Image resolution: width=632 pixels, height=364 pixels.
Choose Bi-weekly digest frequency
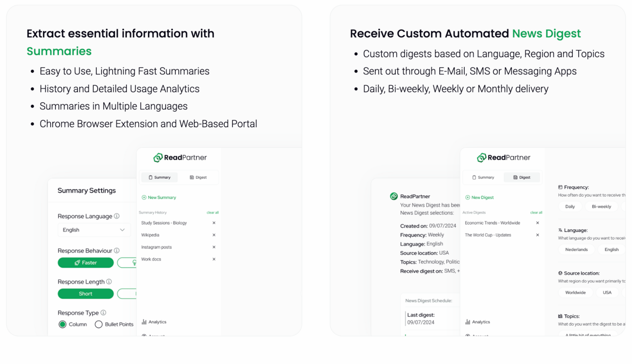602,206
